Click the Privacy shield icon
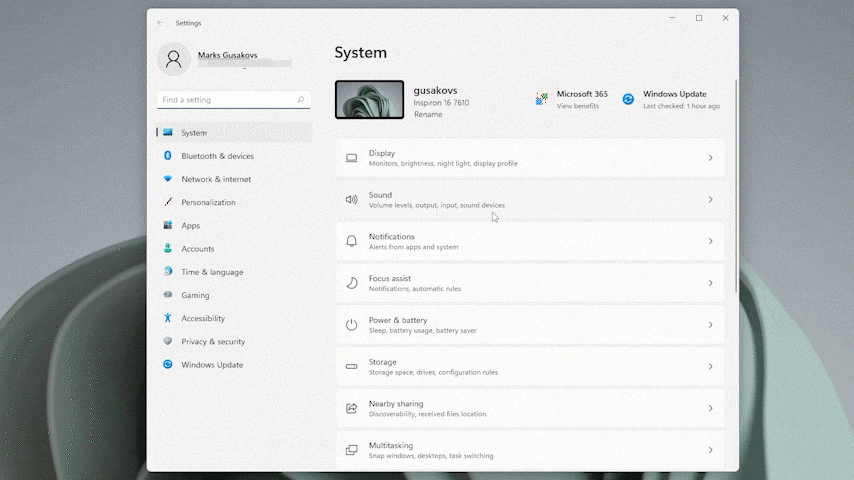The width and height of the screenshot is (854, 480). pos(168,341)
